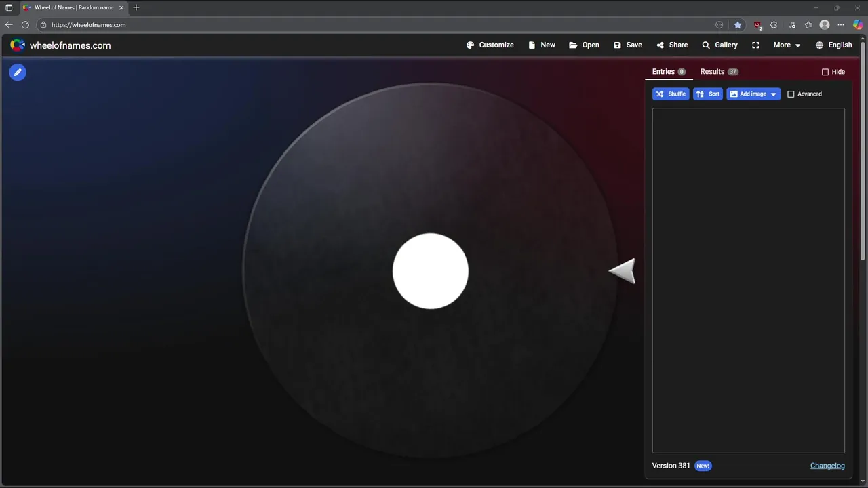
Task: Toggle the favorites star for this page
Action: [738, 25]
